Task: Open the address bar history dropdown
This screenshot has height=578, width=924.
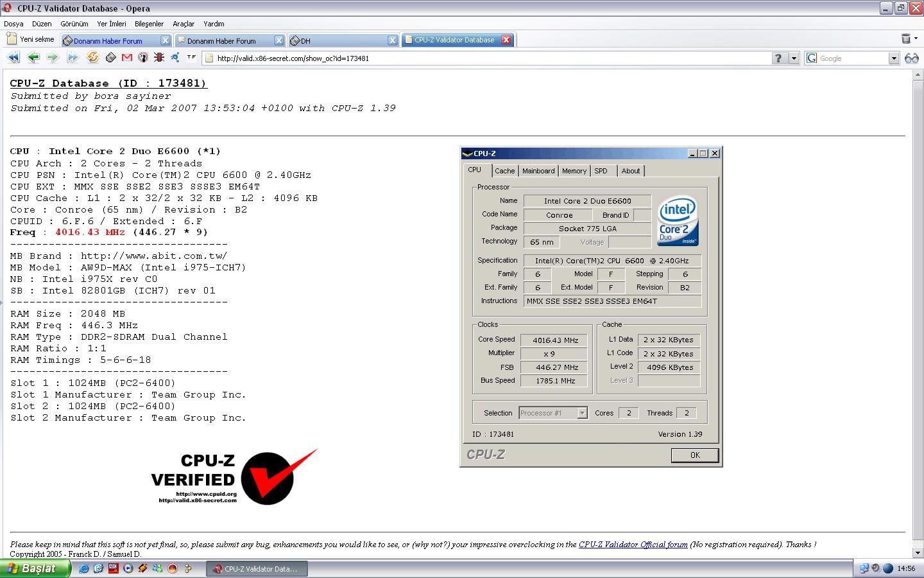Action: 794,58
